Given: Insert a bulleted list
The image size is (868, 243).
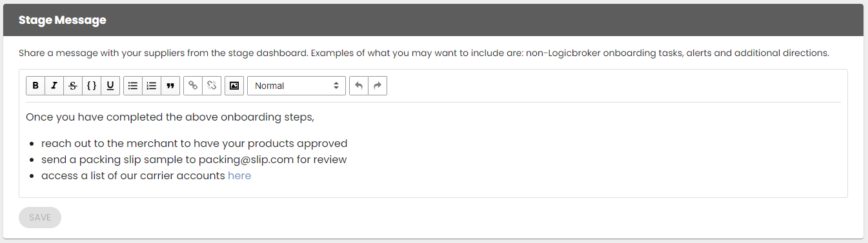Looking at the screenshot, I should [x=133, y=86].
